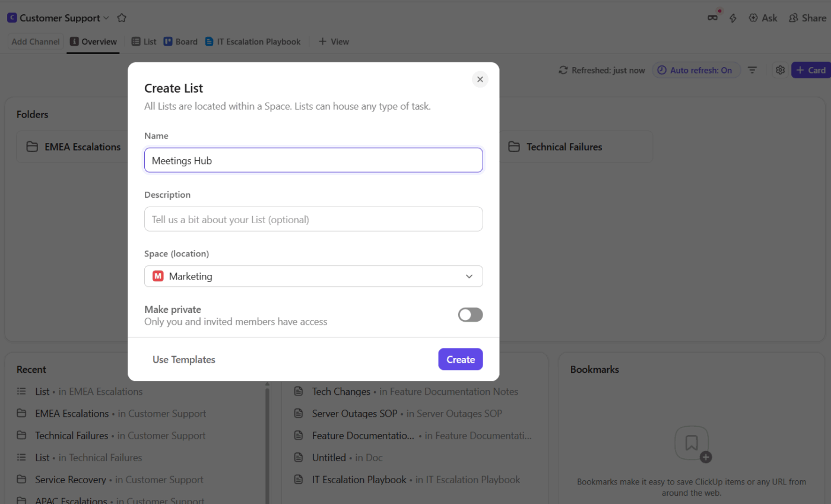Screen dimensions: 831x504
Task: Open Use Templates
Action: point(183,359)
